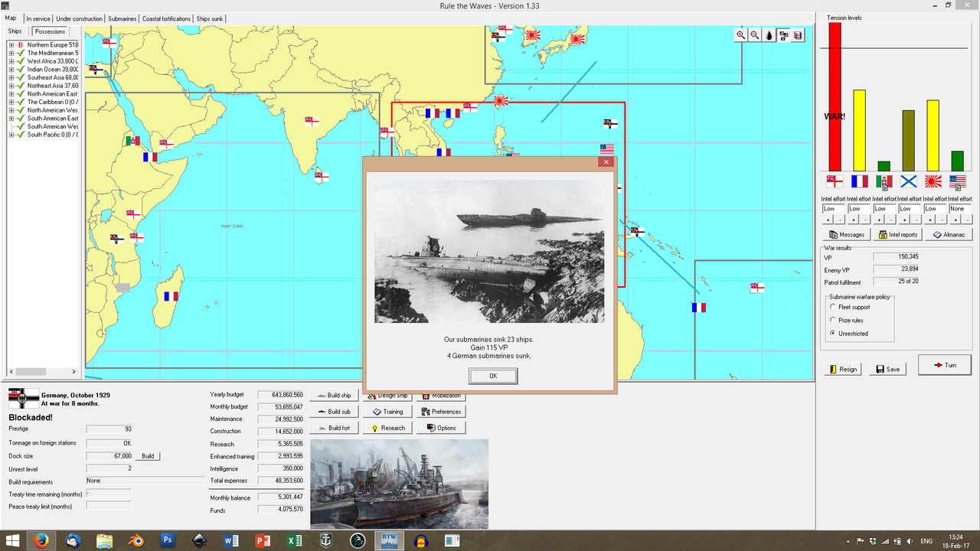Launch Excel from the taskbar

point(293,540)
